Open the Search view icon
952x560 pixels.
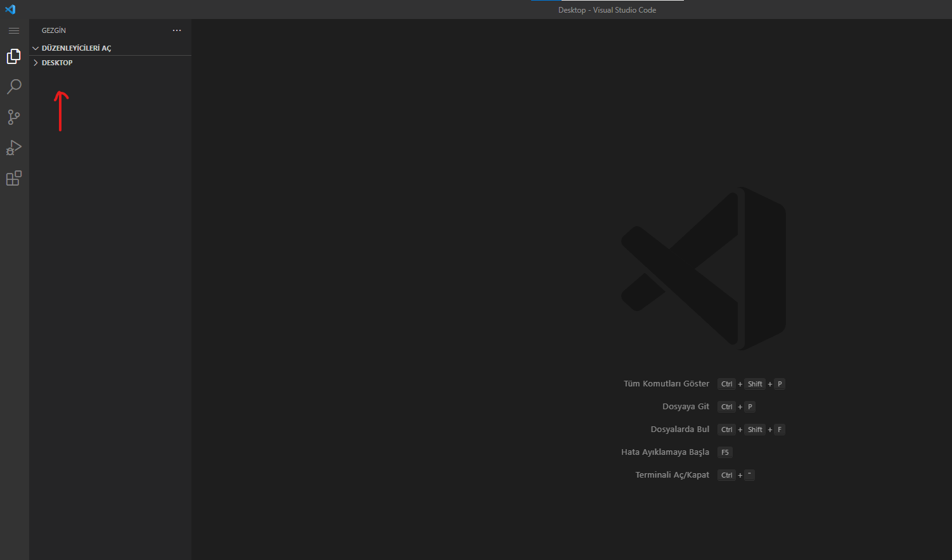14,87
